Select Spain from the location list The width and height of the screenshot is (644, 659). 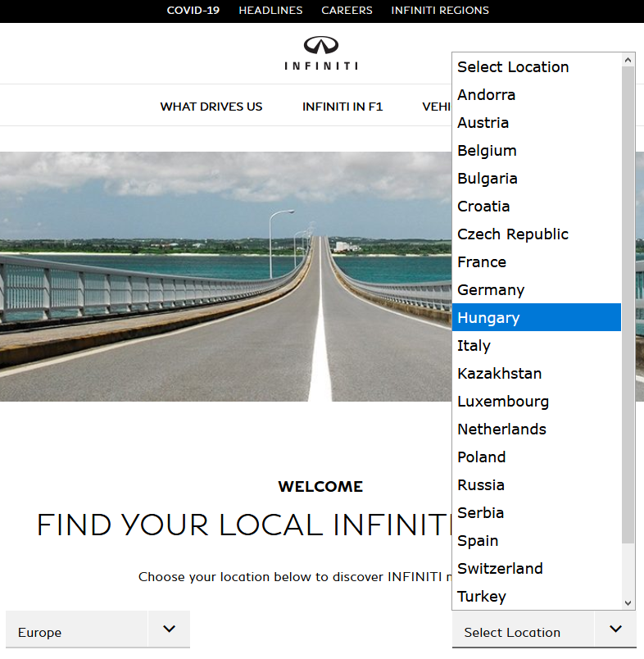537,540
